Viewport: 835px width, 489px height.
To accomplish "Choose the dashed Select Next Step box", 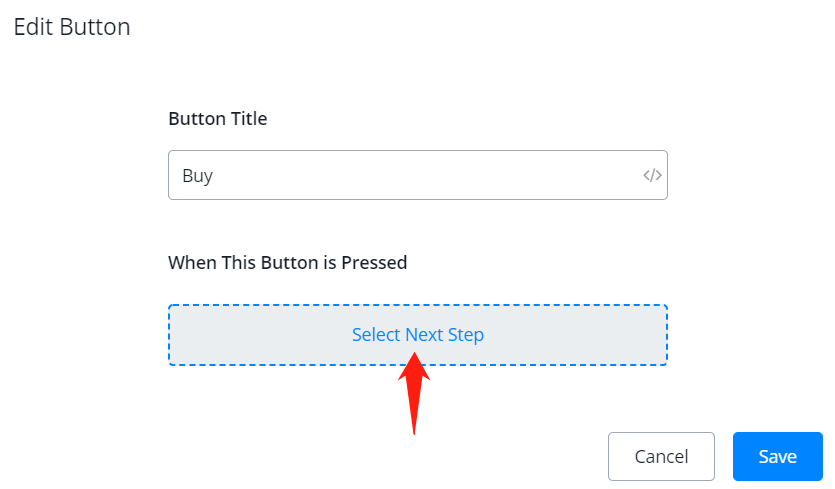I will [x=250, y=335].
